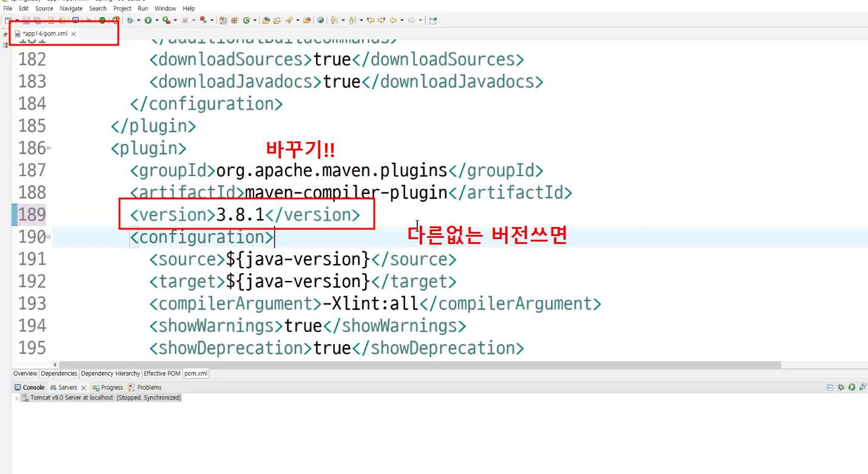Screen dimensions: 868x474
Task: Click the web browser globe icon in toolbar
Action: 320,20
